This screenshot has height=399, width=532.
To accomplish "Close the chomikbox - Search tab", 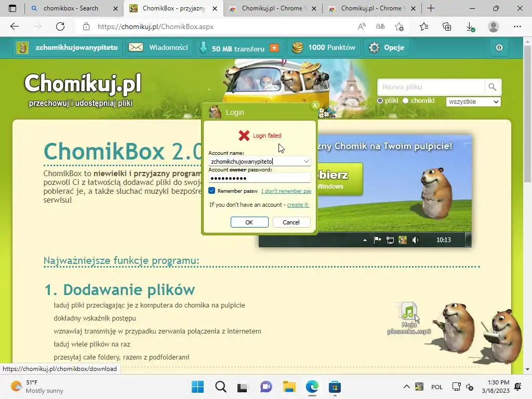I will pyautogui.click(x=115, y=8).
